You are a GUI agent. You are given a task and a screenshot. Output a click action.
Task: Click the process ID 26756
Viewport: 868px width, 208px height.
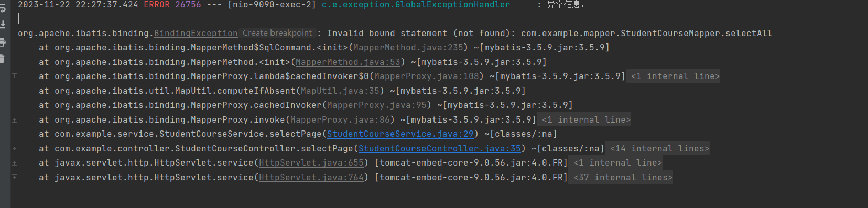click(x=188, y=5)
